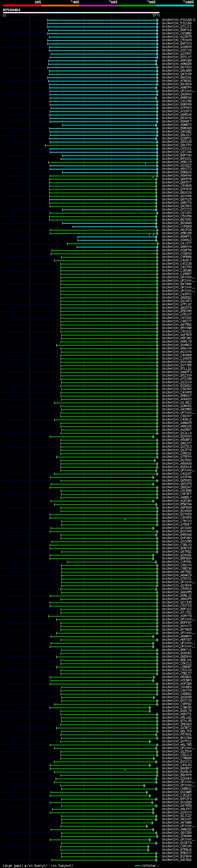Open hit UniRef100_Q7XJC2

tap(176, 26)
